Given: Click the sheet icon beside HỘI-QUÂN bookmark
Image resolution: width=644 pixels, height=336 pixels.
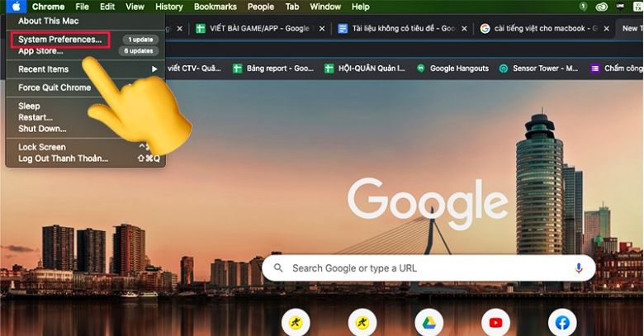Looking at the screenshot, I should click(329, 69).
